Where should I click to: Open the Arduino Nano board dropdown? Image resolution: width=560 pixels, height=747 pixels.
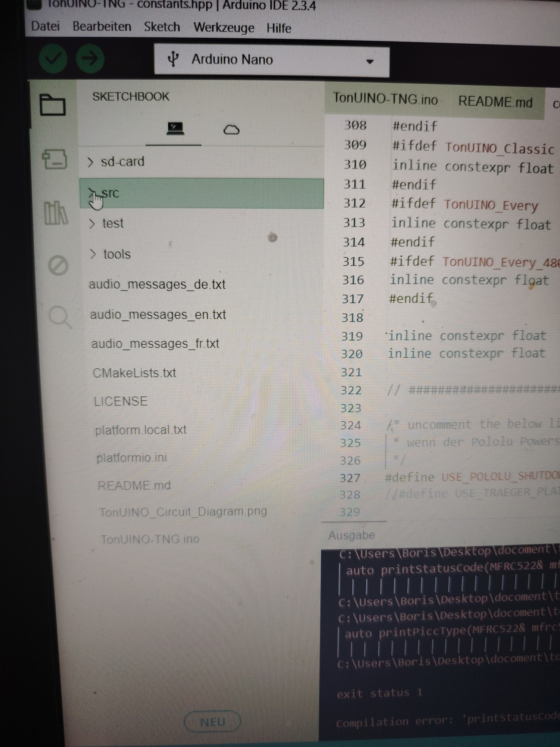pyautogui.click(x=271, y=60)
